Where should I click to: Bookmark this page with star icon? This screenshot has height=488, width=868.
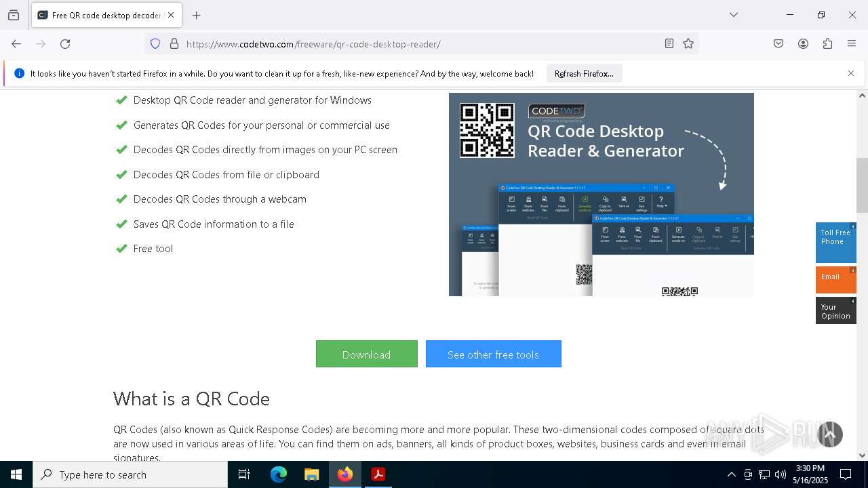688,44
